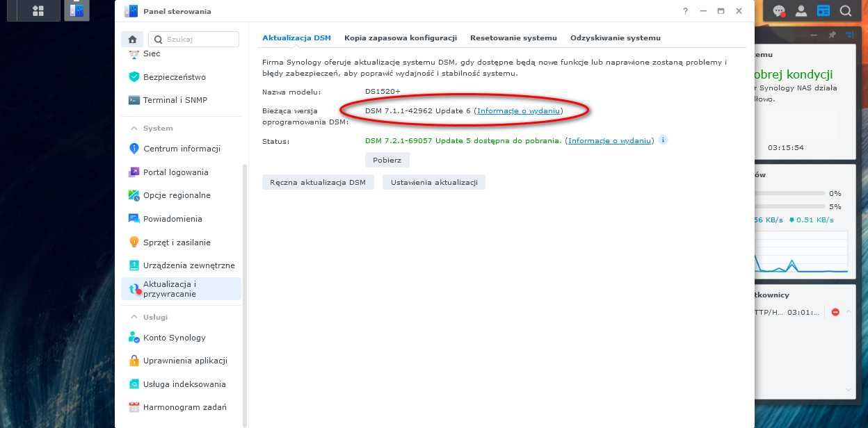
Task: Click the help question mark in Panel sterowania
Action: point(685,11)
